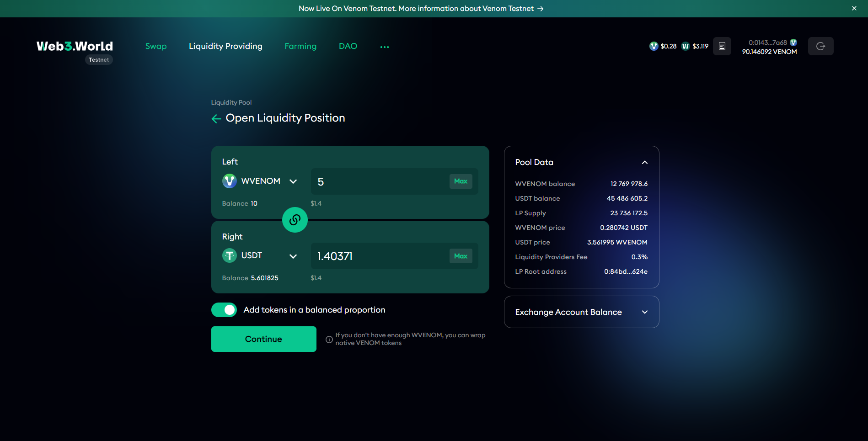Open the WVENOM token dropdown
868x441 pixels.
tap(293, 181)
